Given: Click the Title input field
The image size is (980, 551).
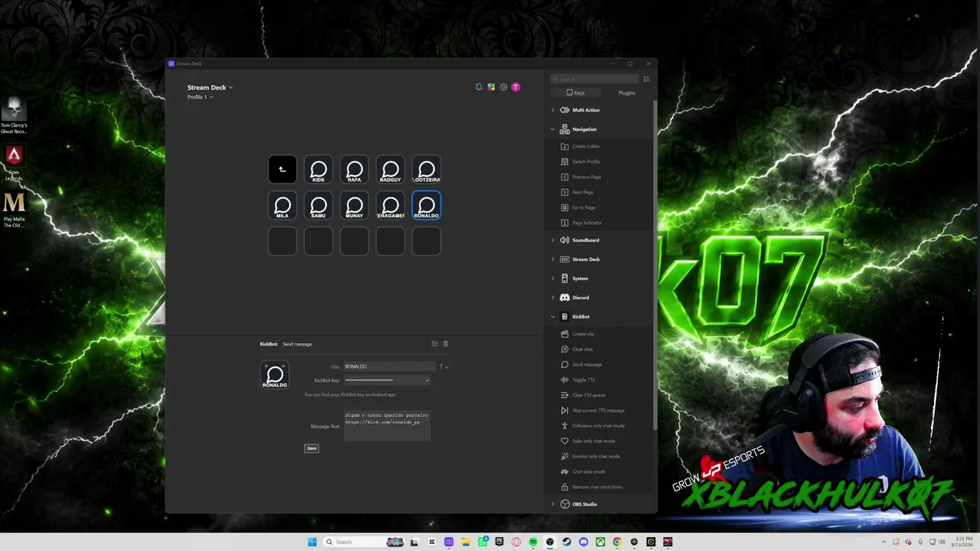Looking at the screenshot, I should (x=389, y=367).
